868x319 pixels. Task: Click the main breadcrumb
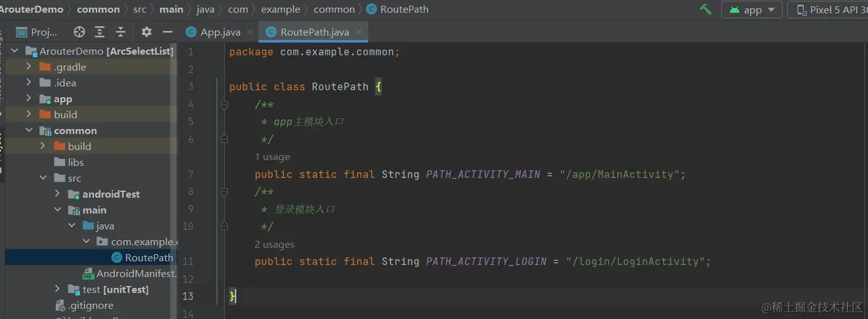(x=171, y=10)
